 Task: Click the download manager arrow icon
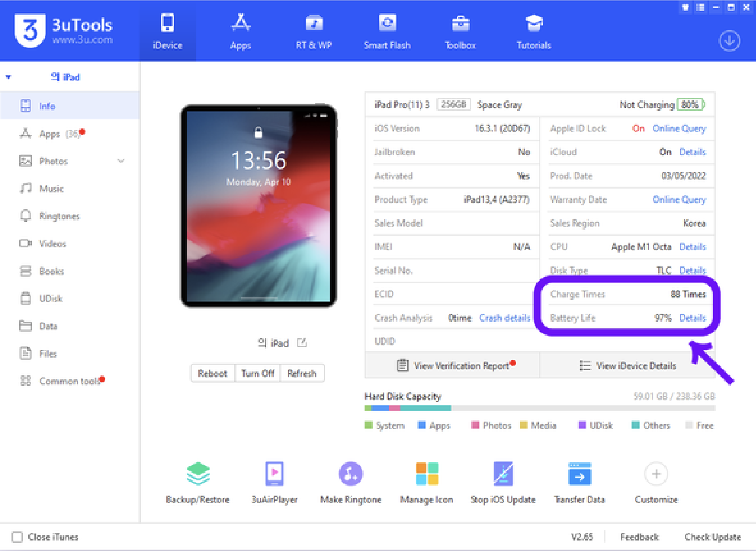coord(729,41)
